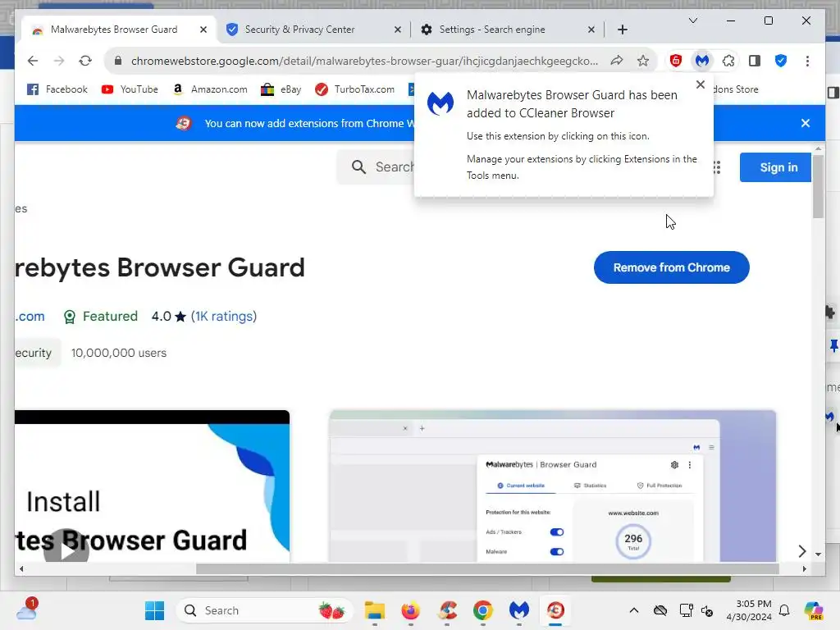This screenshot has width=840, height=630.
Task: Click the CCleaner Browser taskbar icon
Action: 555,610
